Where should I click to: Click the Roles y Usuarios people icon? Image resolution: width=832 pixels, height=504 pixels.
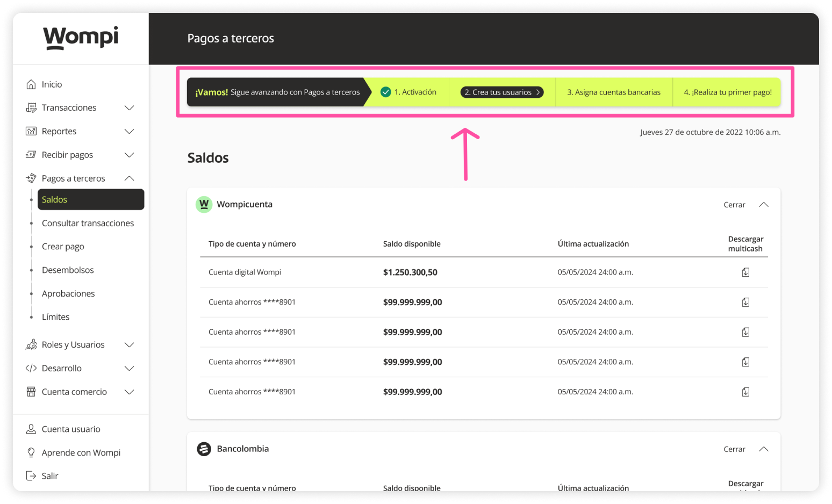(x=32, y=344)
